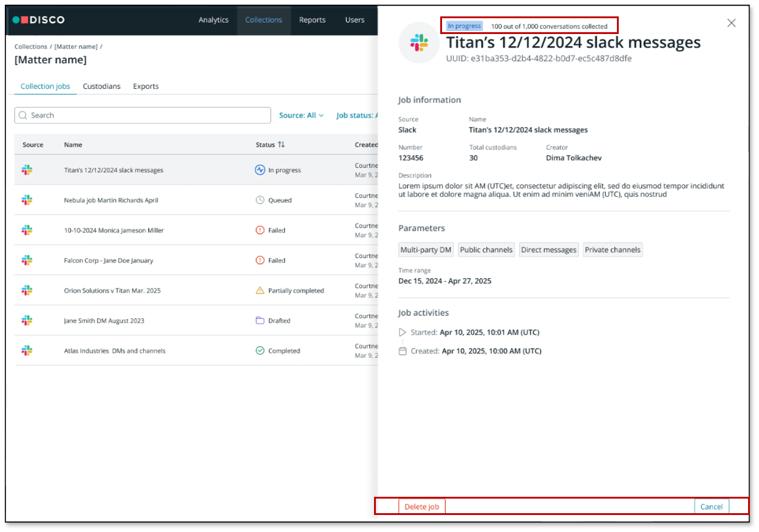The image size is (759, 532).
Task: Click the Cancel button in the panel footer
Action: tap(711, 506)
